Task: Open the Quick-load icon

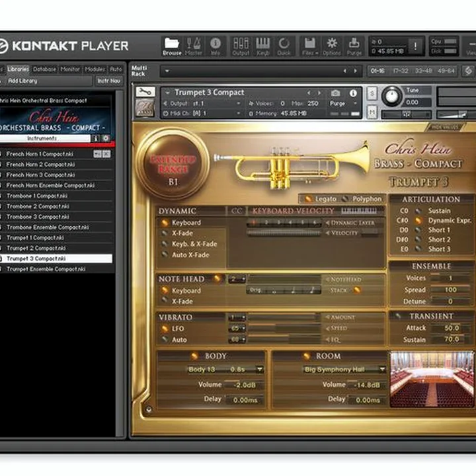Action: point(284,46)
